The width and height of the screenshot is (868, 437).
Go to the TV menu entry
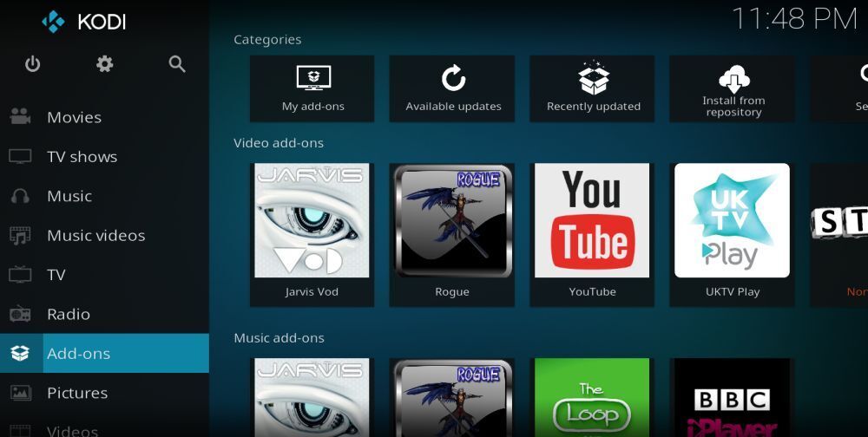pyautogui.click(x=105, y=274)
